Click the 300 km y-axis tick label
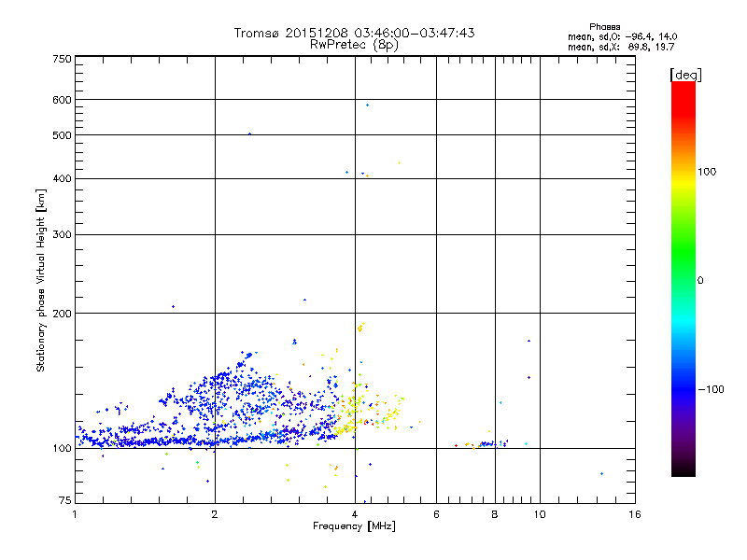 (63, 235)
